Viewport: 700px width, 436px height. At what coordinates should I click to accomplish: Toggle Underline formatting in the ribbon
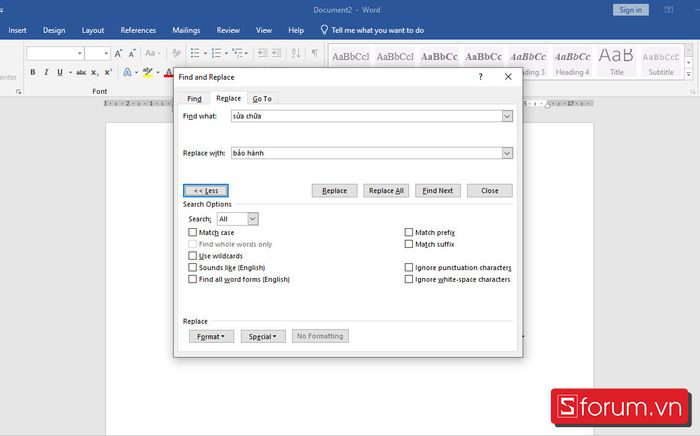(x=60, y=72)
